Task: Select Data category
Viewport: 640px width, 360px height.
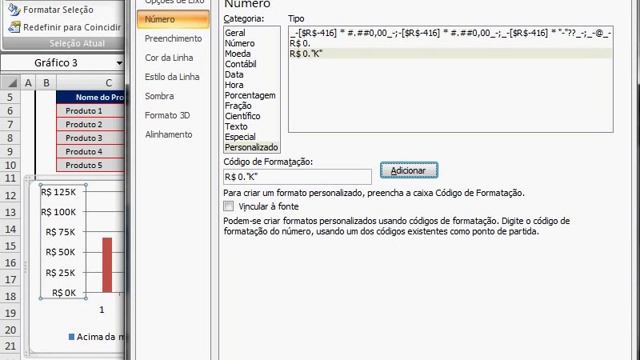Action: coord(234,74)
